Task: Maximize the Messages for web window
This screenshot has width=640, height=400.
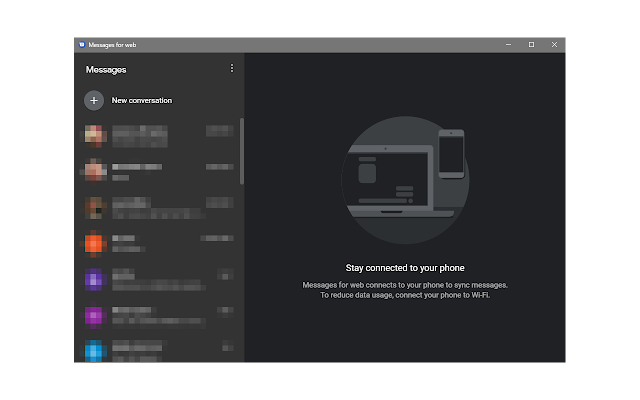Action: [x=531, y=45]
